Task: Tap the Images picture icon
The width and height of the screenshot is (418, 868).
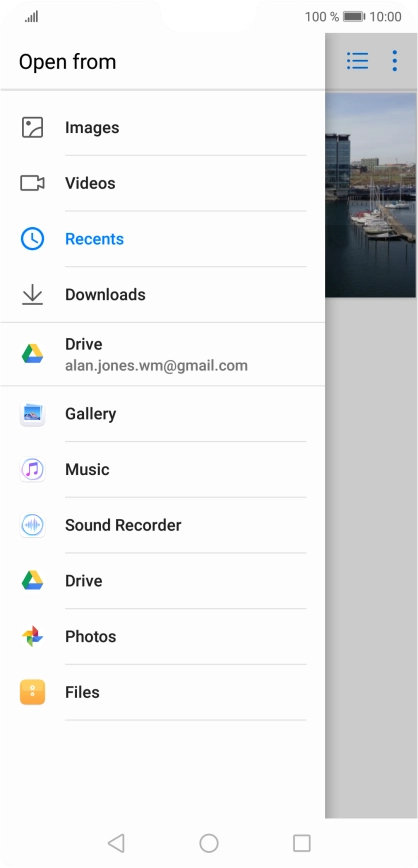Action: [x=32, y=127]
